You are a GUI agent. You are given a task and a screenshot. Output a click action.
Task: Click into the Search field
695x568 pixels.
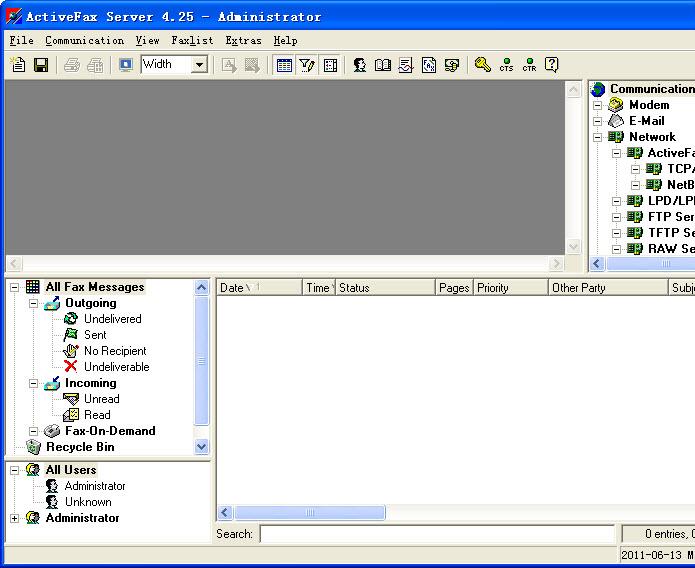[437, 533]
